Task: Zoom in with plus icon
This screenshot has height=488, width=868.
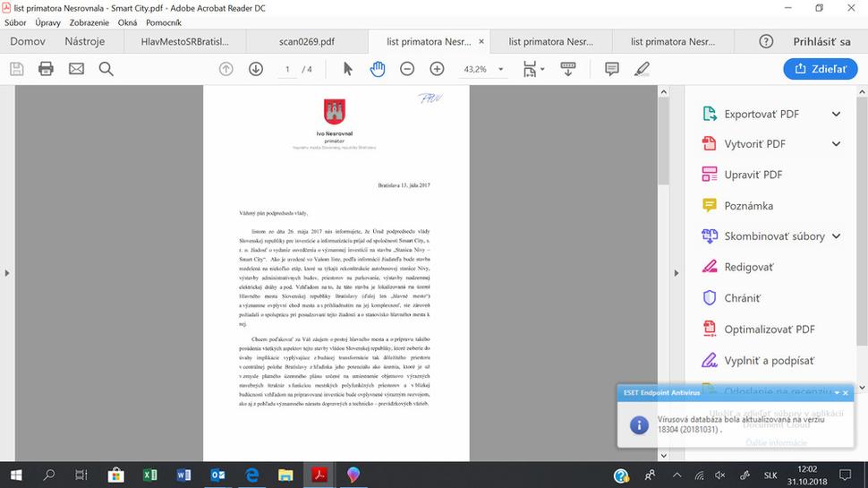Action: tap(437, 69)
